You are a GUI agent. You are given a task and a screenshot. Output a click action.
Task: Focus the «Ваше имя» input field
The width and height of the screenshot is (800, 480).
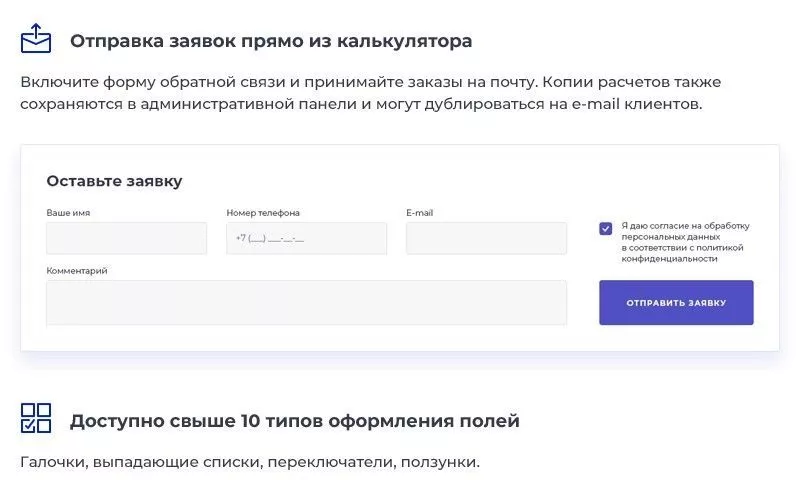point(127,238)
